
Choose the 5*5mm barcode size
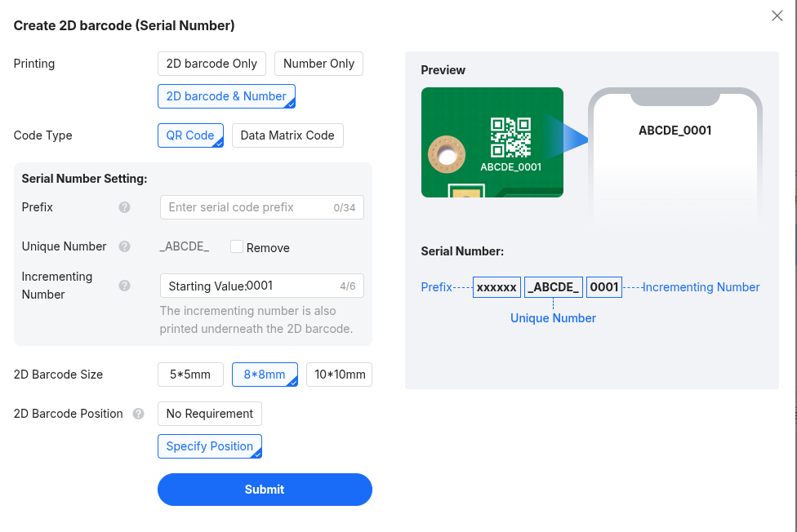190,375
